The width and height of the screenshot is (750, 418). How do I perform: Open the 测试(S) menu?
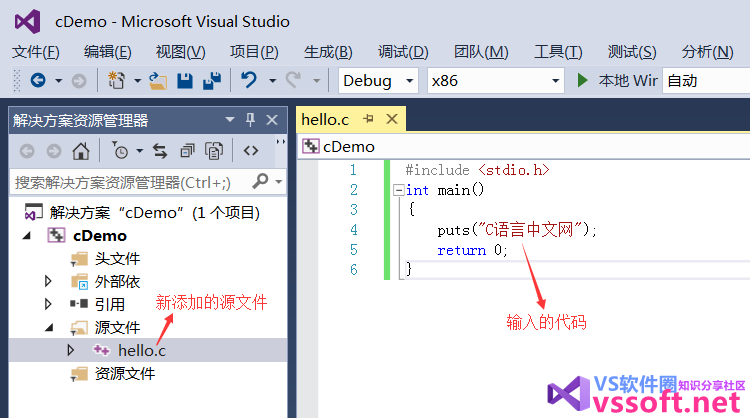click(632, 52)
